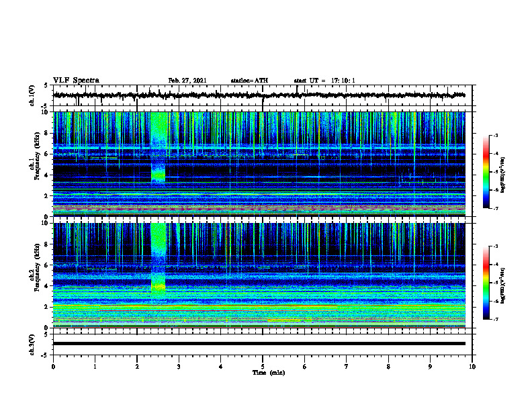This screenshot has height=411, width=532.
Task: Click time axis tick label "1"
Action: pos(95,367)
